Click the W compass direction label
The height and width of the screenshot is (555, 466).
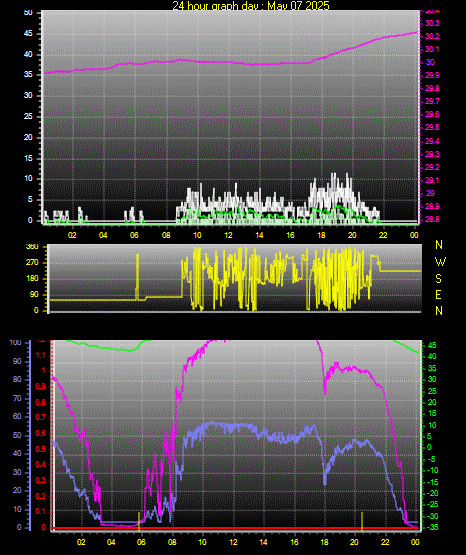440,262
